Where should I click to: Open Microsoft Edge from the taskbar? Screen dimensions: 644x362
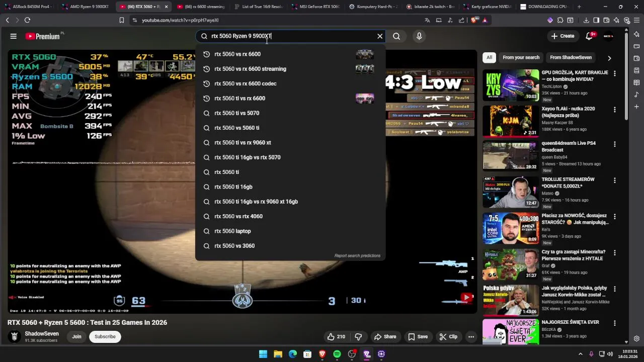pyautogui.click(x=293, y=354)
